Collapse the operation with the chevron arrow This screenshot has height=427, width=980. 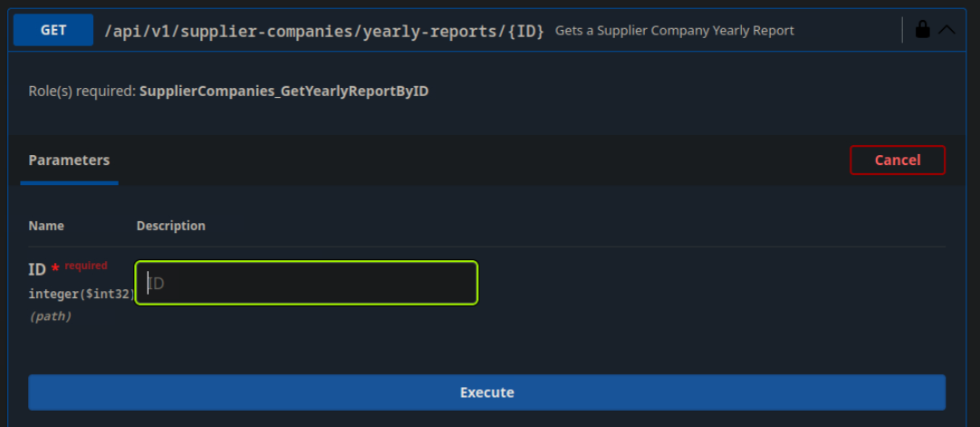946,30
